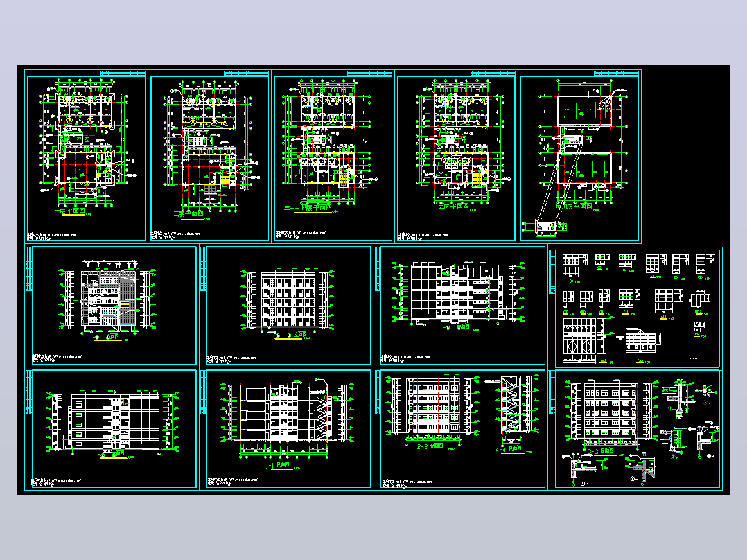
Task: Click the large window grid detail in schedule sheet
Action: click(584, 340)
